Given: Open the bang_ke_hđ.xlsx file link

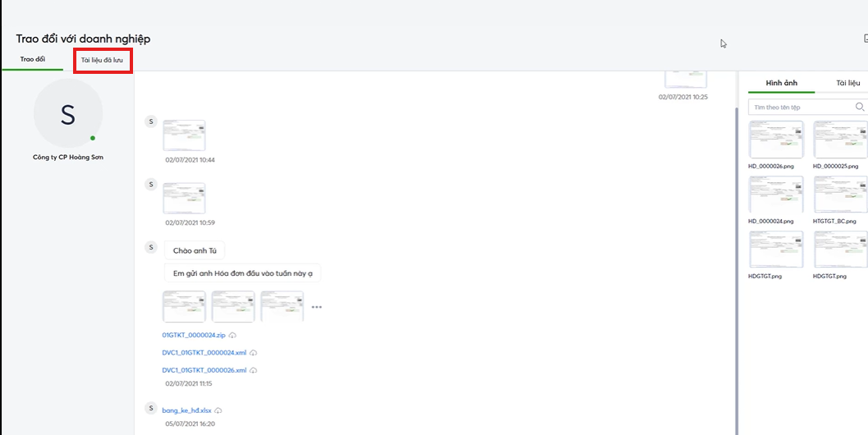Looking at the screenshot, I should pyautogui.click(x=187, y=410).
